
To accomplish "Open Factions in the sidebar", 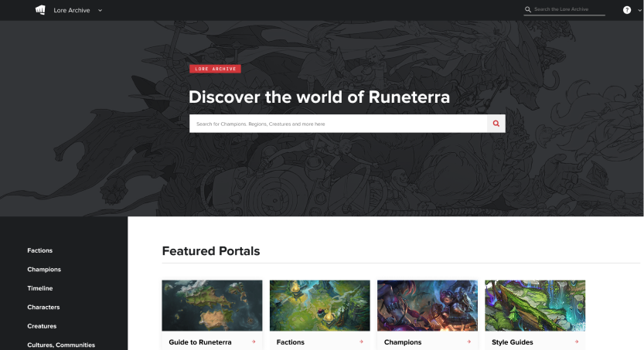I will click(40, 250).
